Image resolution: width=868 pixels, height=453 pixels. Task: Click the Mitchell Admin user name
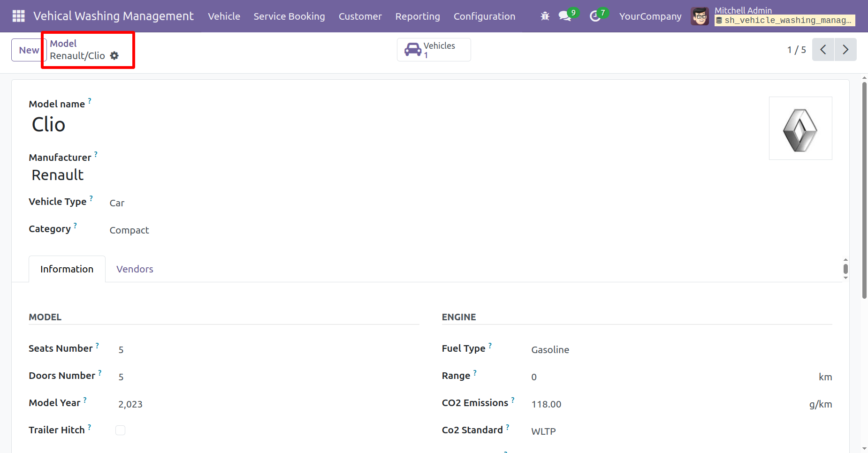point(743,10)
